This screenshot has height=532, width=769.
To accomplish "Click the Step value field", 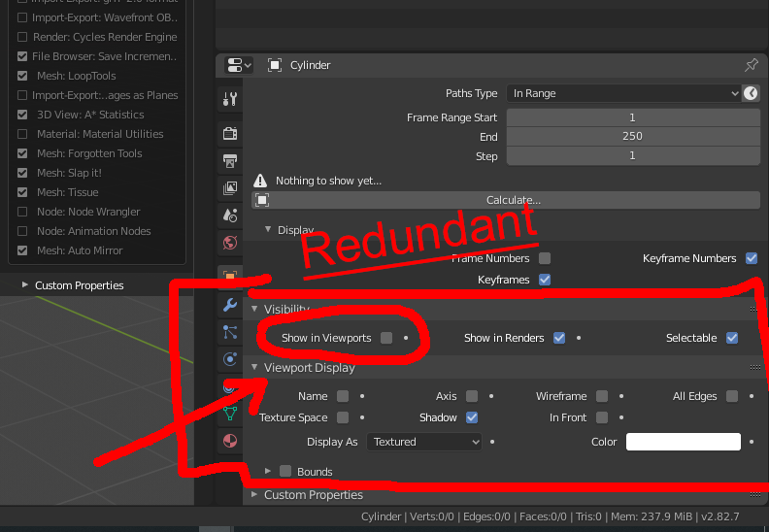I will 633,156.
